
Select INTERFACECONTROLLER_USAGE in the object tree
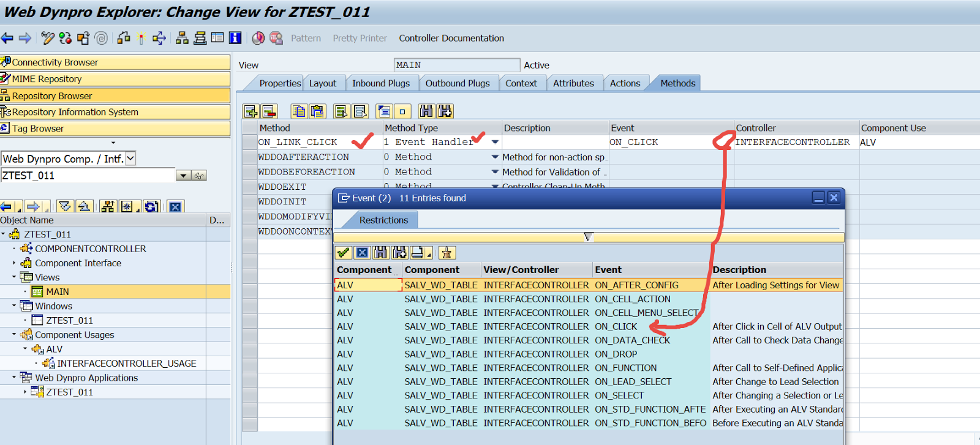click(x=127, y=364)
